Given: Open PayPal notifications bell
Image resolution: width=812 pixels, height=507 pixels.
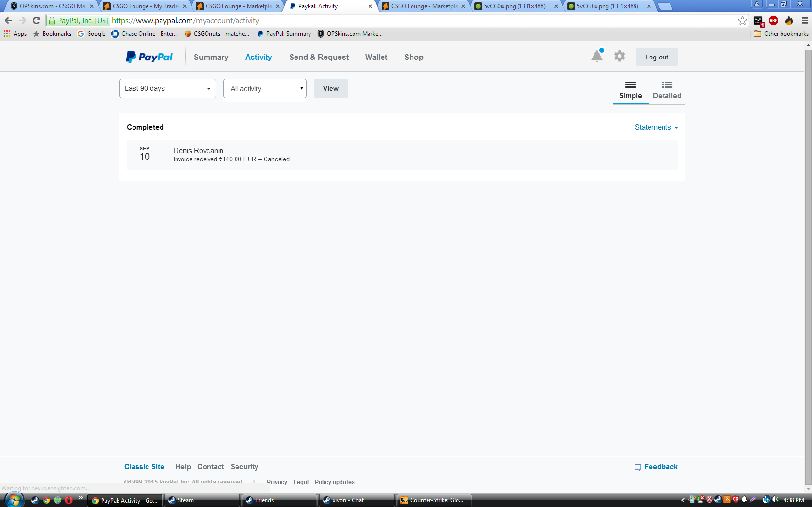Looking at the screenshot, I should click(x=597, y=57).
